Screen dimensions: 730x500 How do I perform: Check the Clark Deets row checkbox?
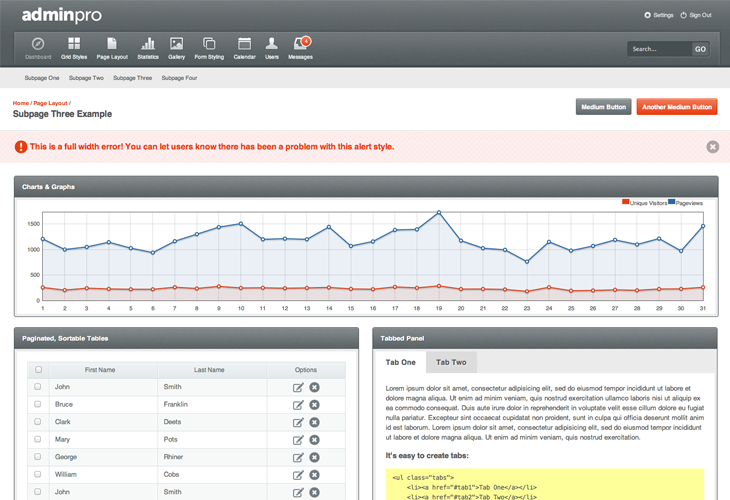click(x=38, y=422)
